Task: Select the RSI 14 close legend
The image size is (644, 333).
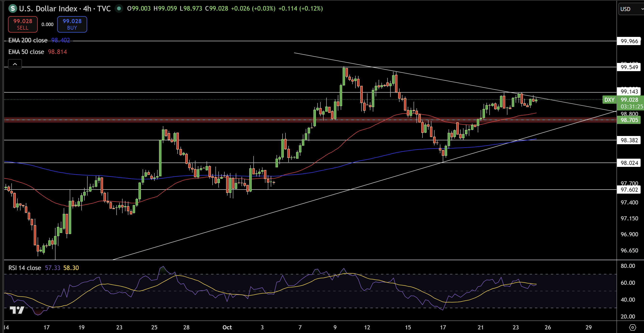Action: click(x=25, y=268)
